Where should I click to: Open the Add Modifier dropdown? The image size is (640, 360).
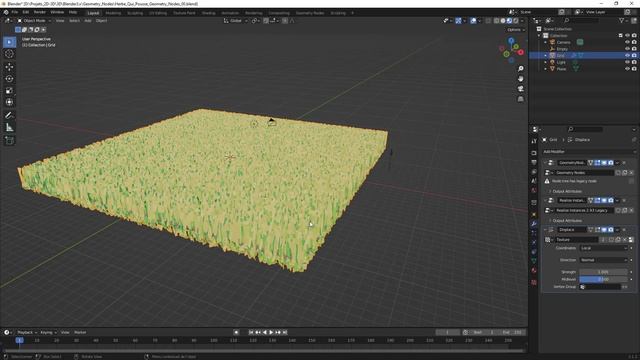click(x=589, y=151)
